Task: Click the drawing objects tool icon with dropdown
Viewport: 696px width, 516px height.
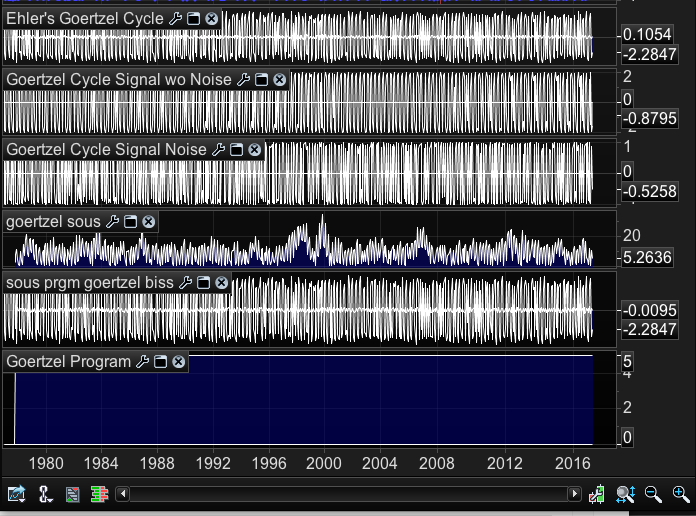Action: coord(45,494)
